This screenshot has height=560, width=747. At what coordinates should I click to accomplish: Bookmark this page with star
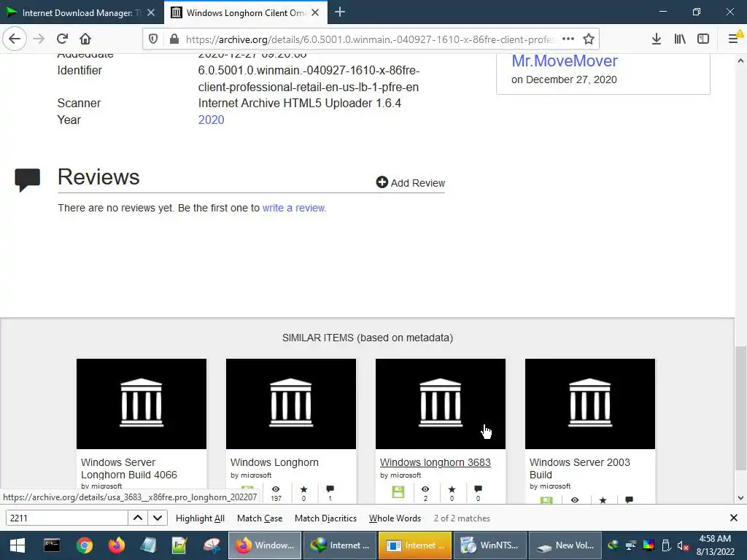coord(589,39)
